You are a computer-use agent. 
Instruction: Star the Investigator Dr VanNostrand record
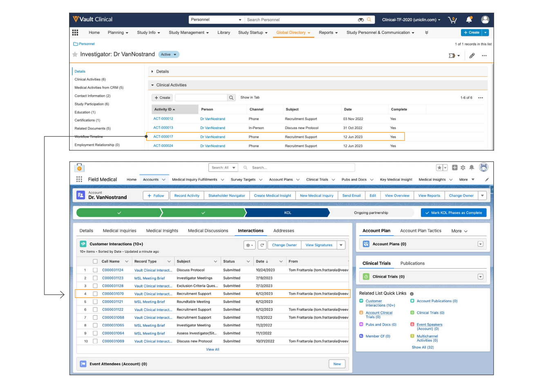tap(75, 54)
